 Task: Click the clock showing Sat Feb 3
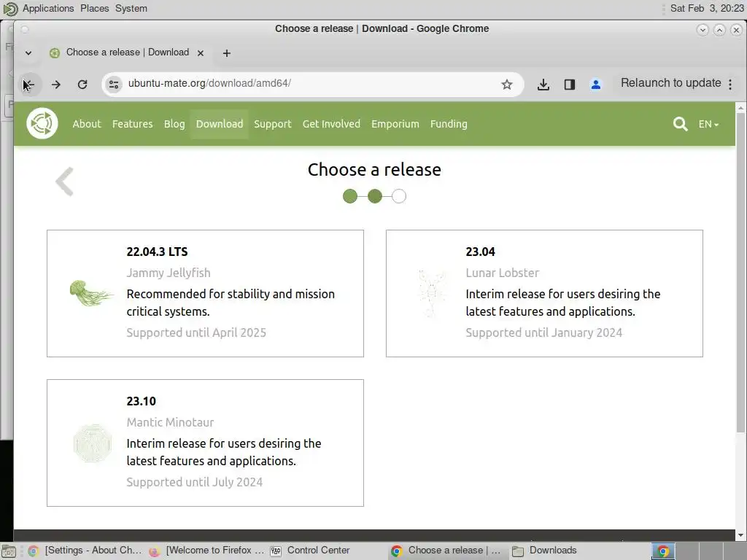pyautogui.click(x=706, y=9)
